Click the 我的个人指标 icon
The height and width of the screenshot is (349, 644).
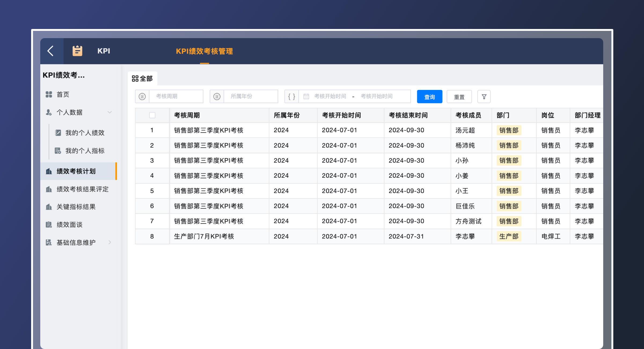coord(58,151)
